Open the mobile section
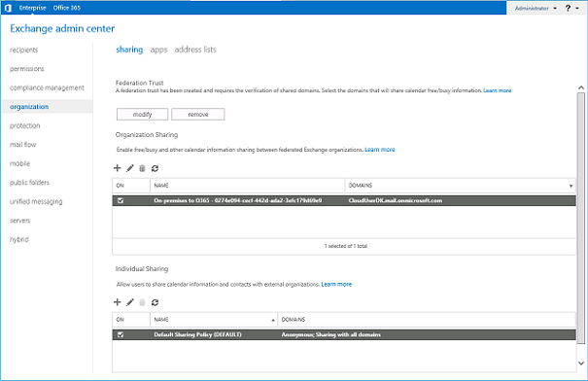This screenshot has height=381, width=588. click(19, 163)
